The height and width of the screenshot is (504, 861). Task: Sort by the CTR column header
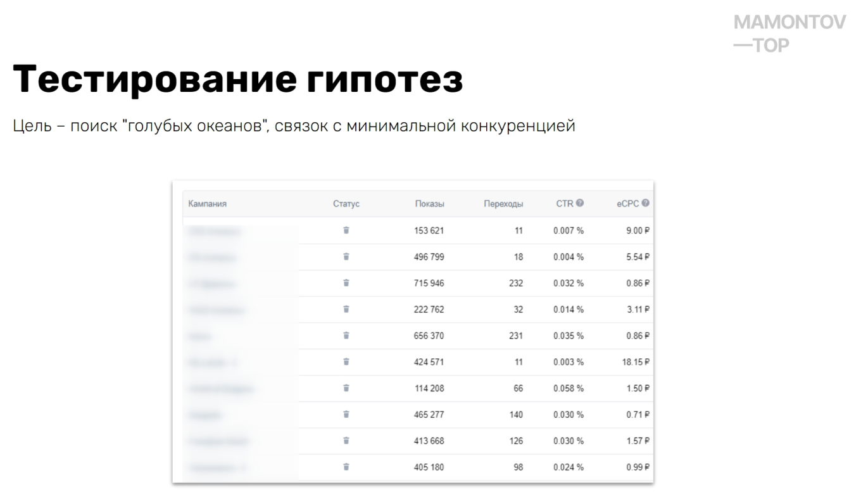[x=566, y=203]
